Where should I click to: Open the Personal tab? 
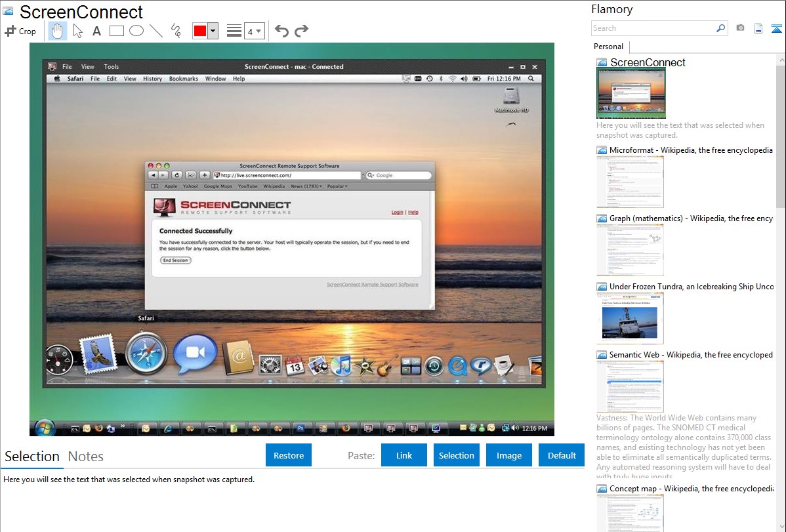click(609, 47)
